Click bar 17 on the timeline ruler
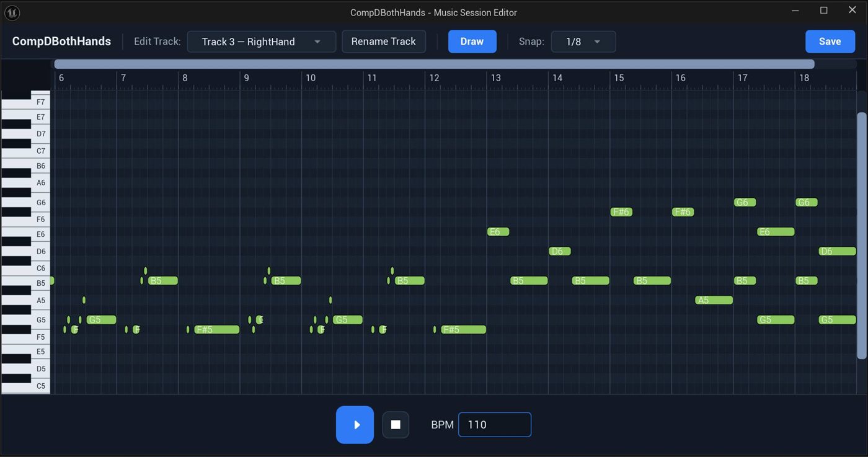 (x=743, y=78)
